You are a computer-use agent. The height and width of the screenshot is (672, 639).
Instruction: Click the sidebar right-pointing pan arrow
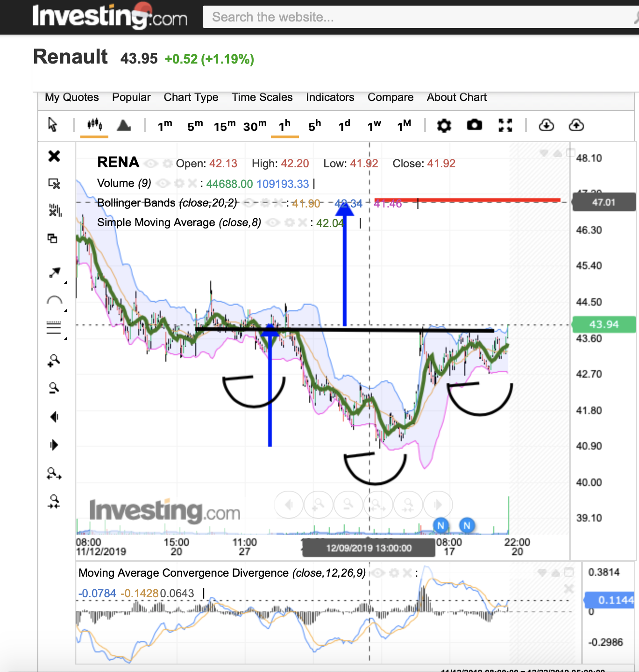point(54,445)
